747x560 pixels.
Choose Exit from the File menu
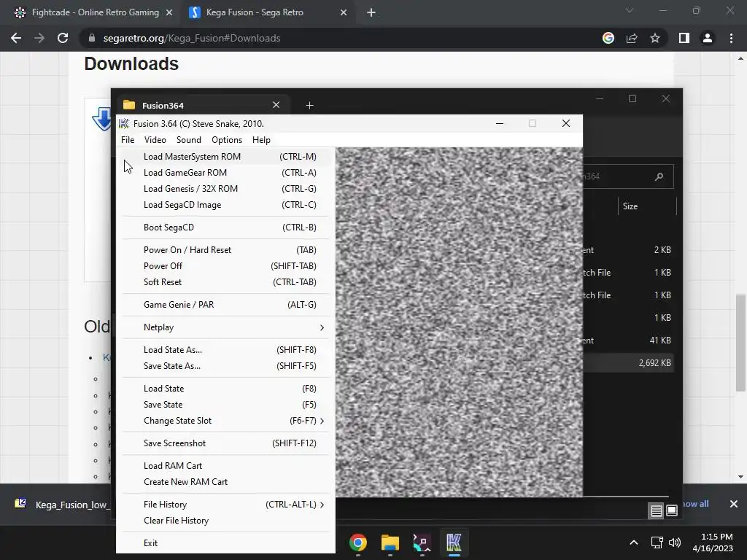(225, 543)
